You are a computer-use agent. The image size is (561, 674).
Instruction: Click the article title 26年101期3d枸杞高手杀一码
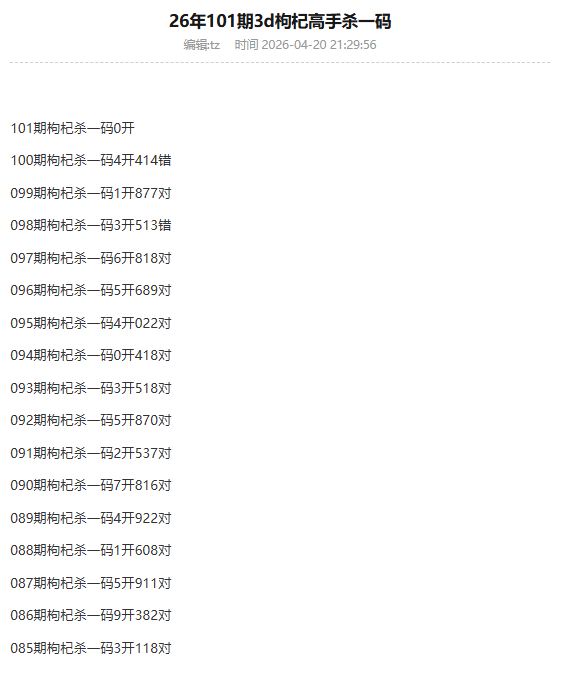[x=280, y=21]
